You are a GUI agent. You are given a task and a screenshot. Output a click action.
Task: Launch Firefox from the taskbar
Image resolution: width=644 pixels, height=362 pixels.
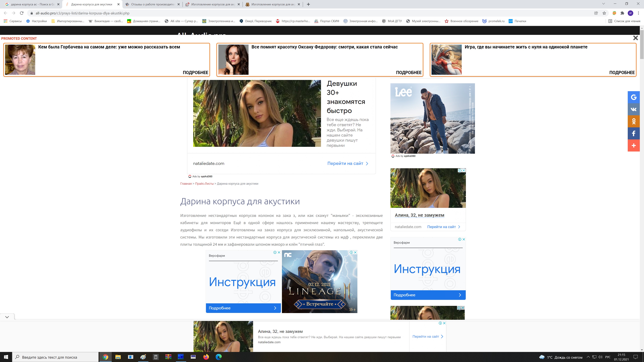tap(206, 357)
